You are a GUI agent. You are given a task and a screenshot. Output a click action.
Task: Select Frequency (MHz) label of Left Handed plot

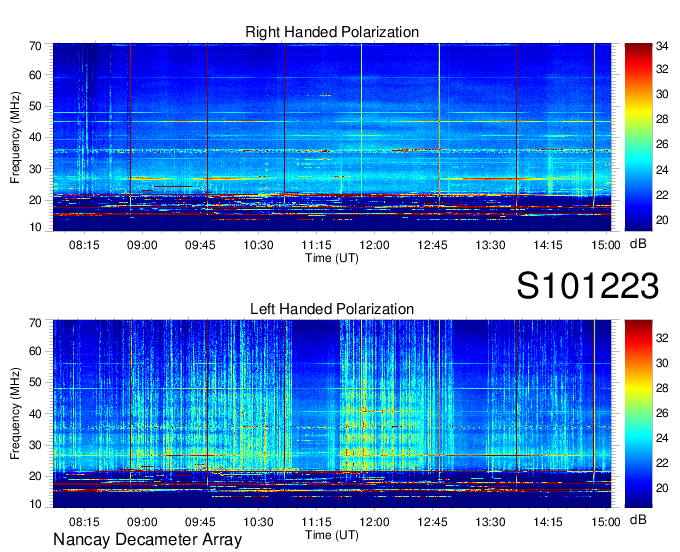click(15, 414)
